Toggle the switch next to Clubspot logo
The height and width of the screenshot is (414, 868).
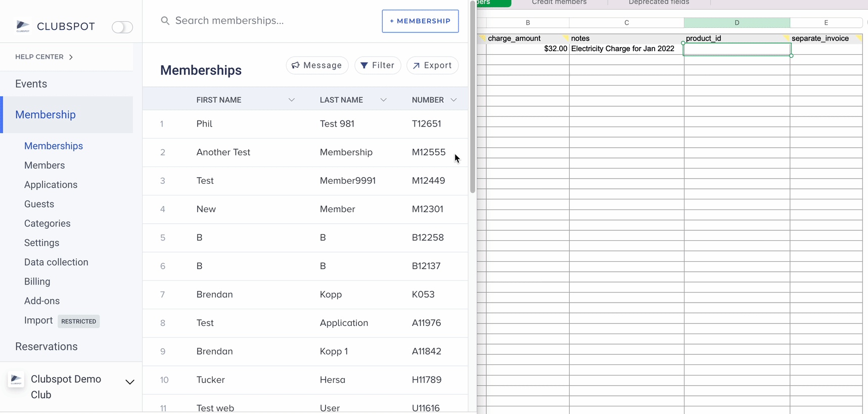tap(122, 27)
